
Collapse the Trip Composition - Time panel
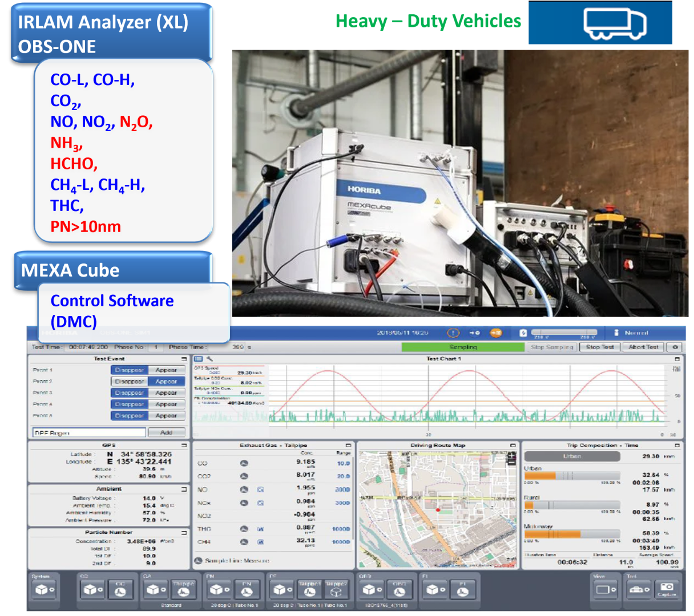[x=677, y=445]
